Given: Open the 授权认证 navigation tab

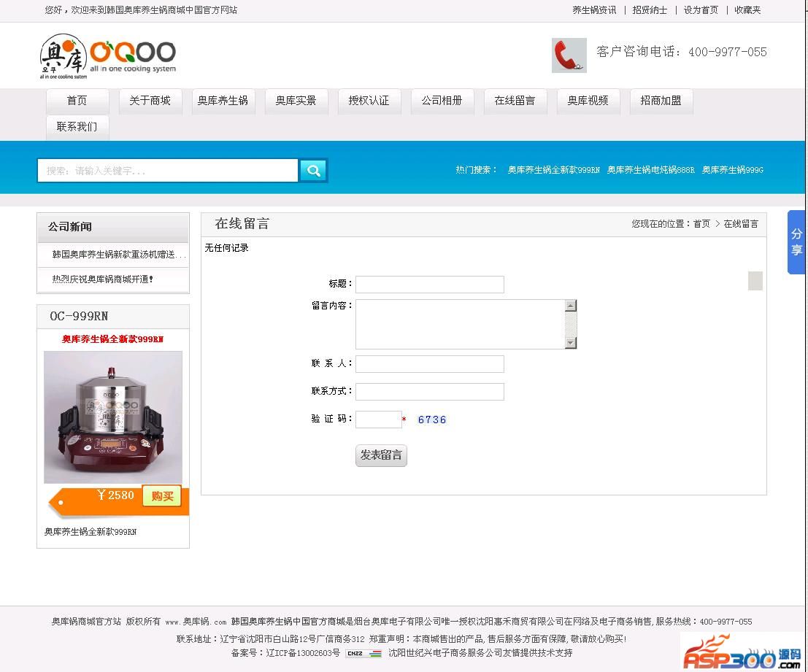Looking at the screenshot, I should click(x=369, y=101).
